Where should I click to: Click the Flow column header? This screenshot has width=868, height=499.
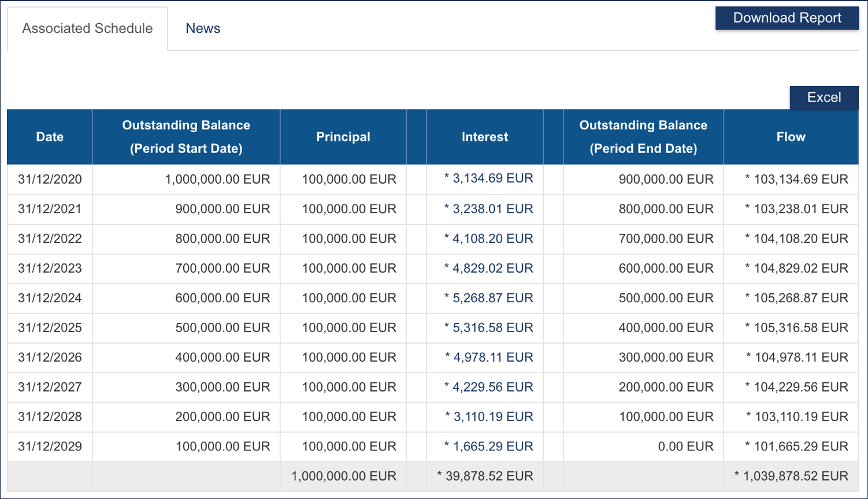click(x=790, y=137)
